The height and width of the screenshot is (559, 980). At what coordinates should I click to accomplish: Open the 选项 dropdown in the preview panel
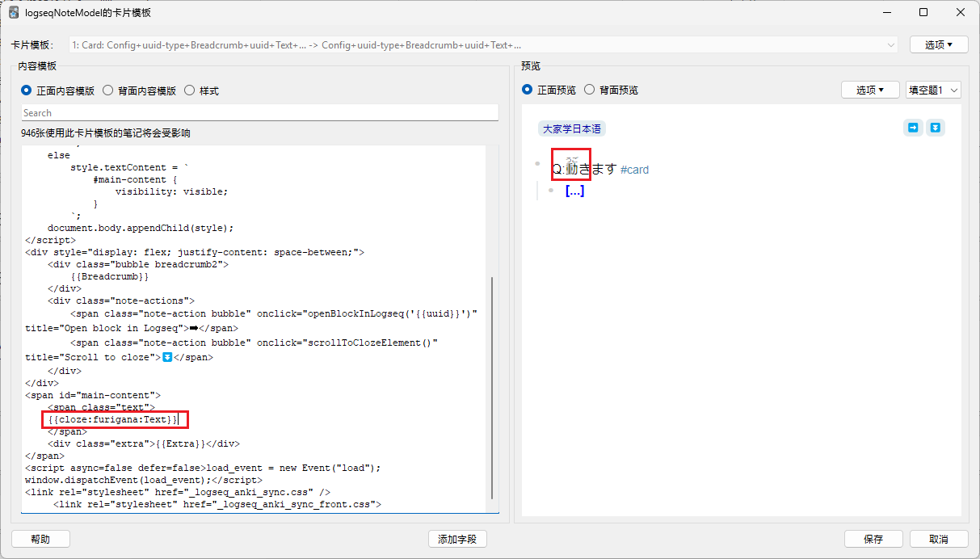[870, 90]
